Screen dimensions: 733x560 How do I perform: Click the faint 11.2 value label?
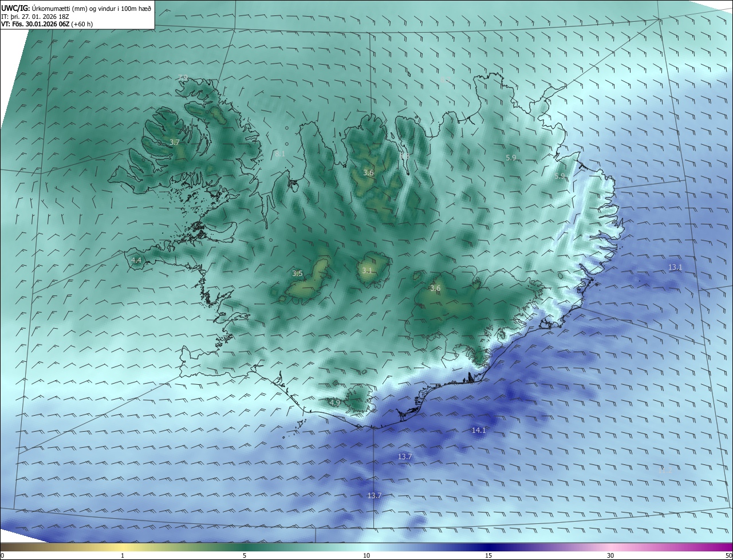[665, 470]
